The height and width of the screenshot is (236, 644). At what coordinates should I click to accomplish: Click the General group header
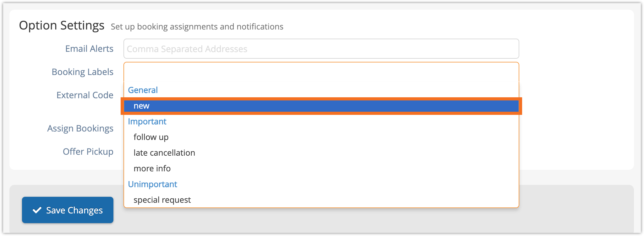pyautogui.click(x=143, y=90)
